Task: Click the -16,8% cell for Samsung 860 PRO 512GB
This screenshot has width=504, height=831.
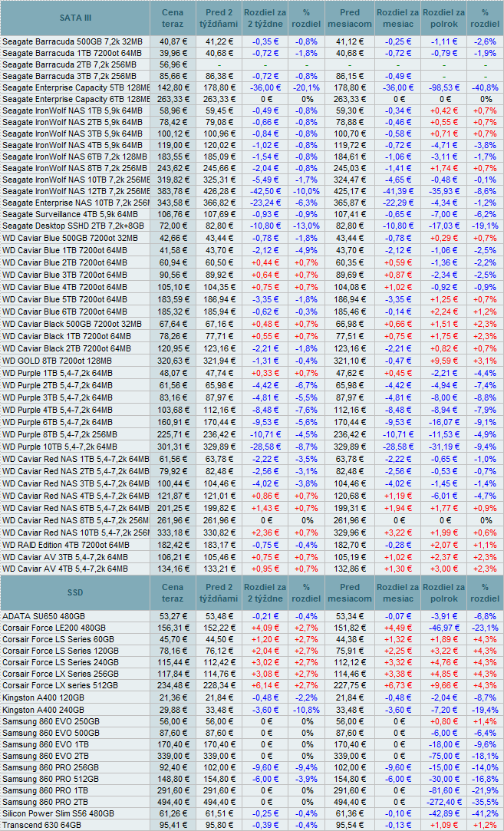Action: 485,779
